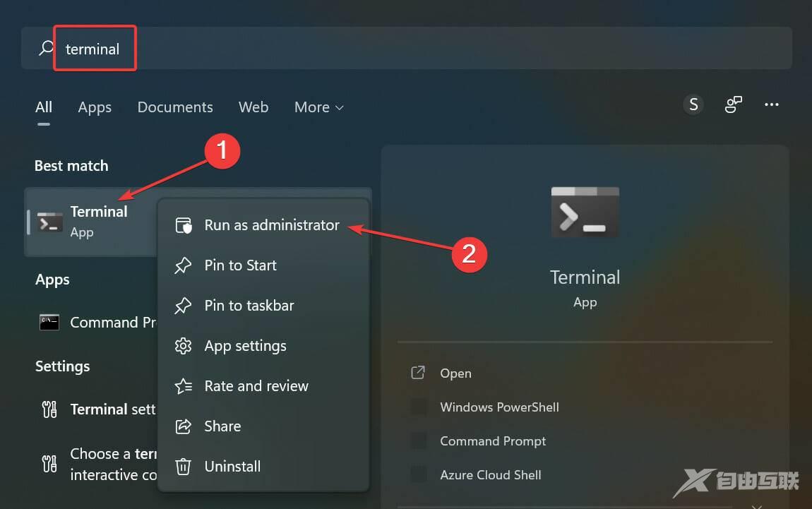Click the trash icon beside Uninstall
This screenshot has height=509, width=812.
(183, 467)
